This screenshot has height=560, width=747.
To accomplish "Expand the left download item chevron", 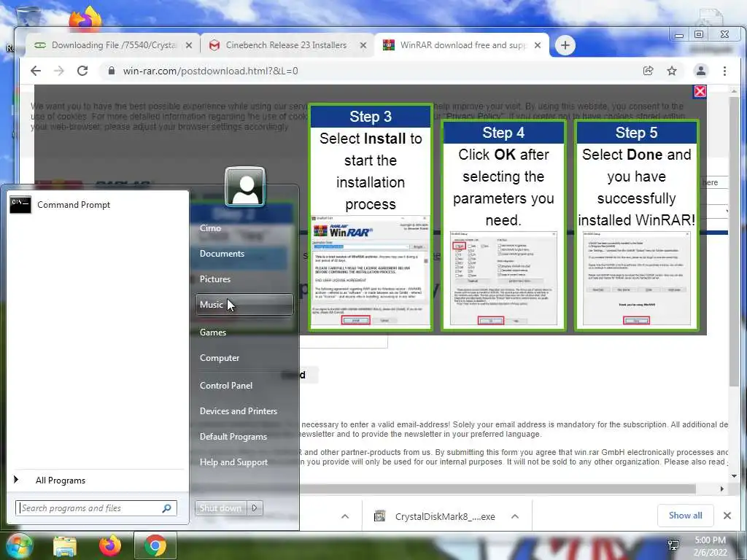I will [345, 517].
